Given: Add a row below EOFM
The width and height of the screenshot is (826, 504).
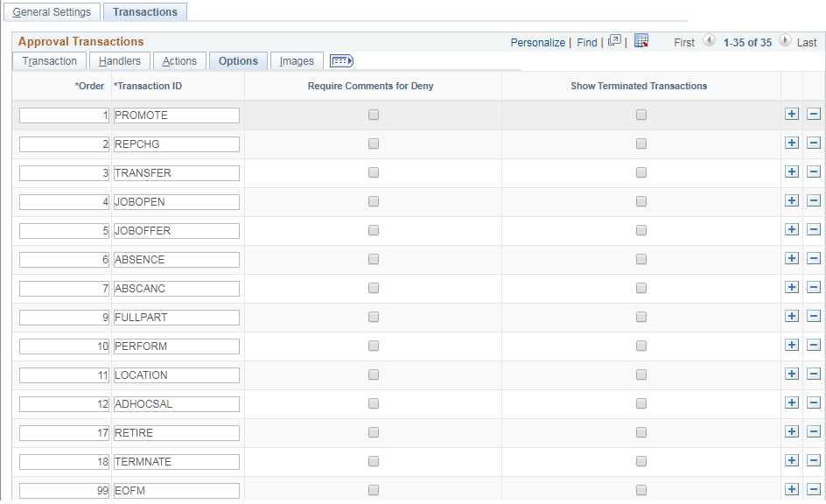Looking at the screenshot, I should 792,489.
